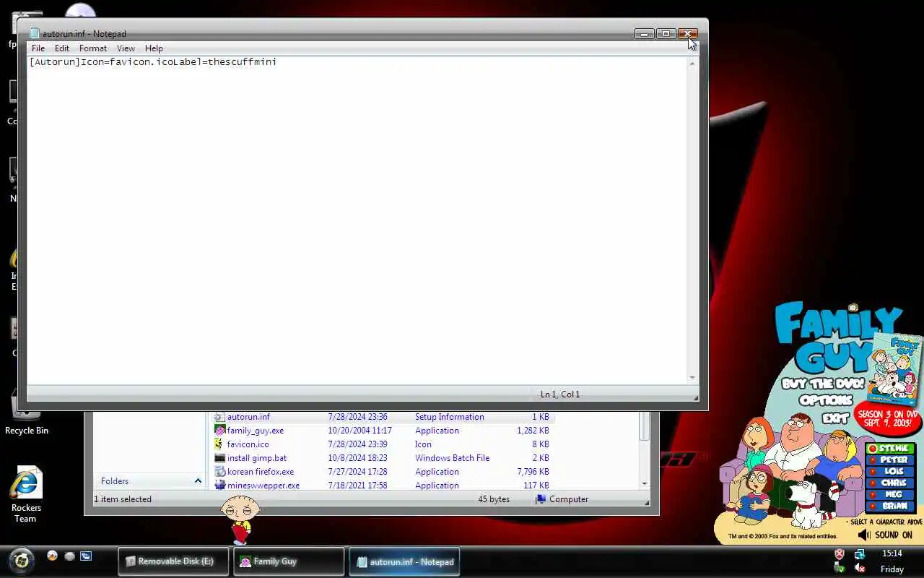Select Peter character radio button
This screenshot has width=924, height=578.
873,460
